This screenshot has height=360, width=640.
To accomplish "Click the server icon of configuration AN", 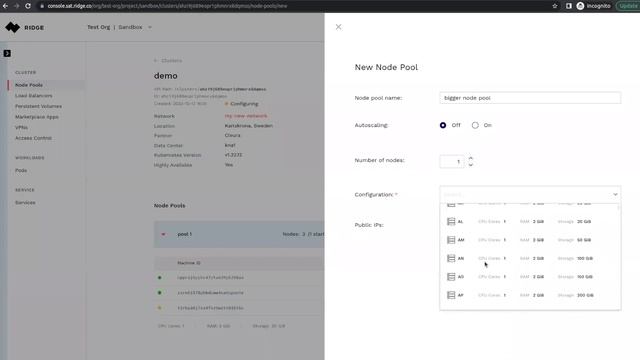I will click(451, 258).
